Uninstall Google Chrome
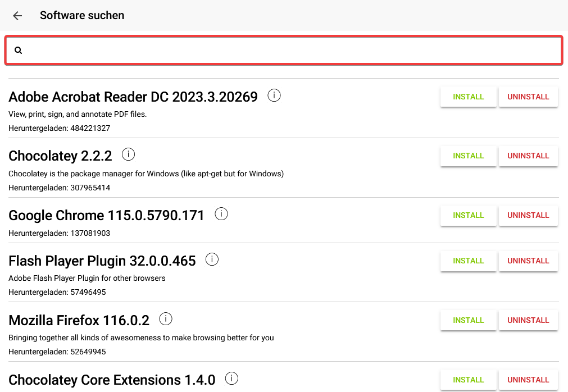This screenshot has height=392, width=568. coord(528,215)
